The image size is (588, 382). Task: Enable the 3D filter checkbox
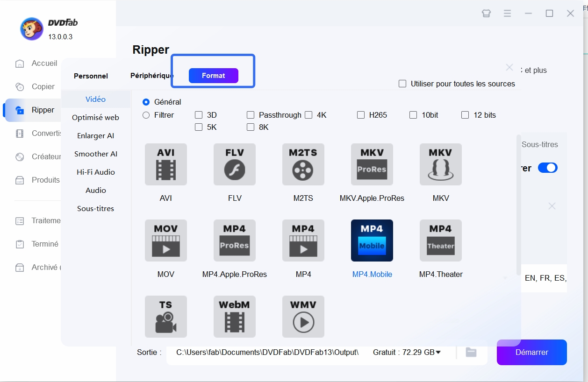click(199, 115)
